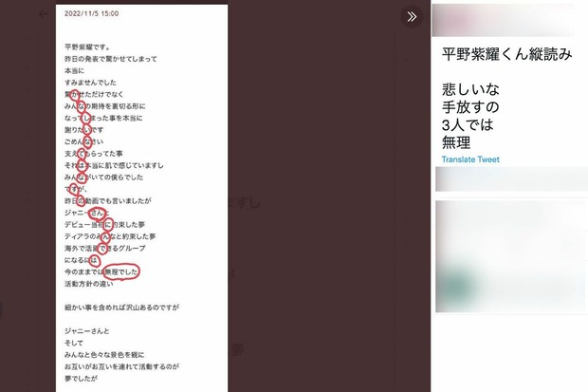Click the line 細かい事を含めれば沢山あるのですが

[121, 308]
